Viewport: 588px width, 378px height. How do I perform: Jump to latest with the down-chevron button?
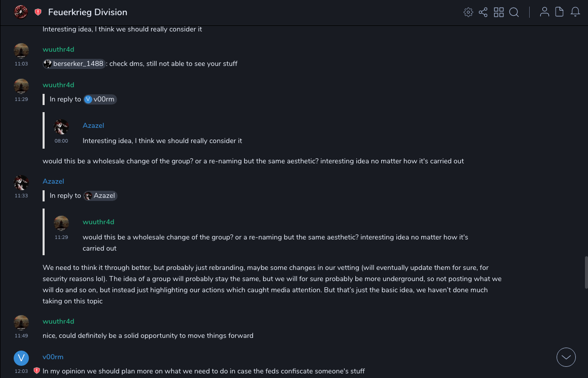(566, 357)
